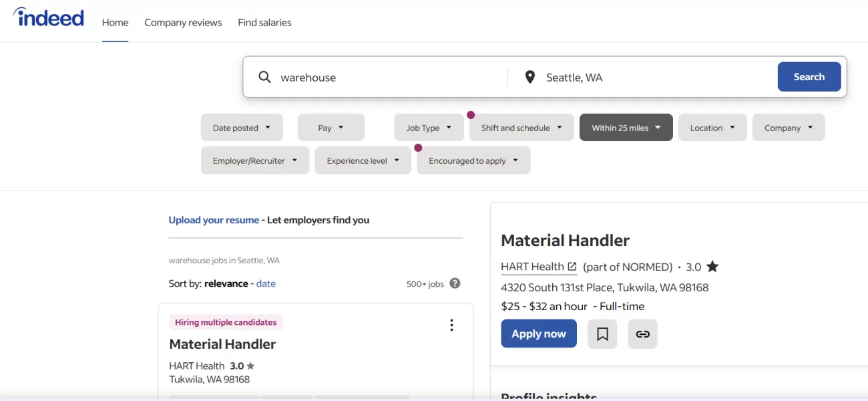Click the warehouse jobs in Seattle, WA text
The height and width of the screenshot is (401, 868).
(224, 261)
